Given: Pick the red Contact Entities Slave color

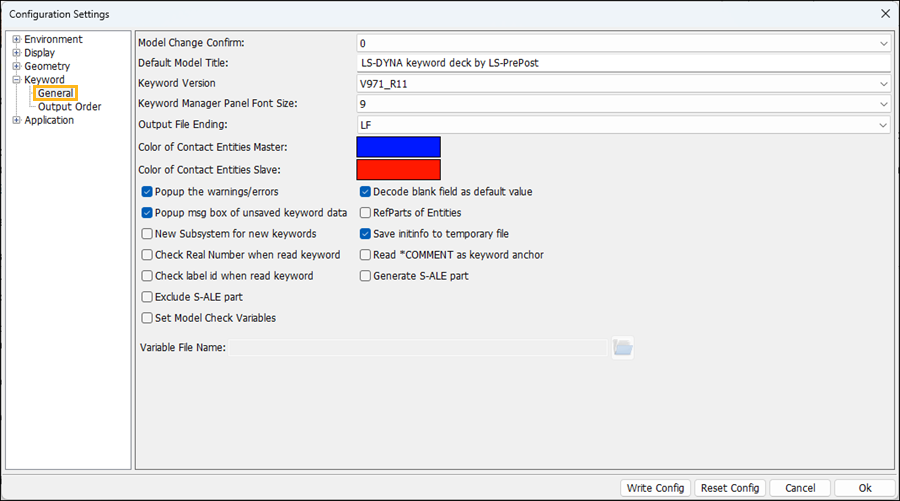Looking at the screenshot, I should click(x=398, y=170).
